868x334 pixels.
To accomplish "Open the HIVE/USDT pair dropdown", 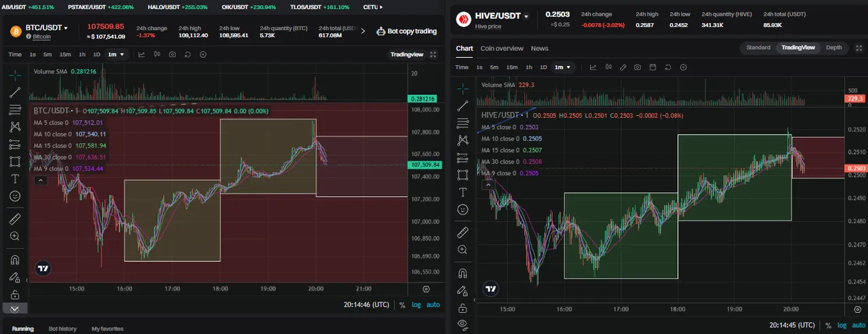I will click(x=501, y=16).
